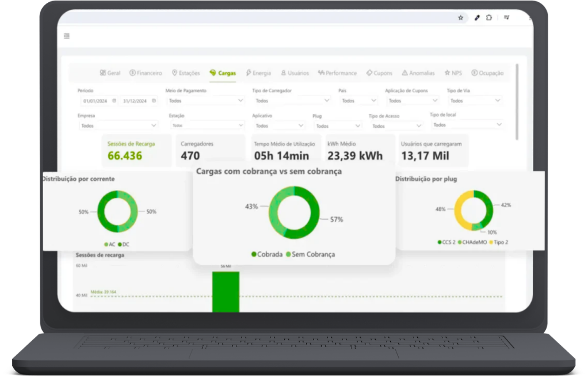Click the Cobrada legend color dot
588x377 pixels.
[254, 254]
